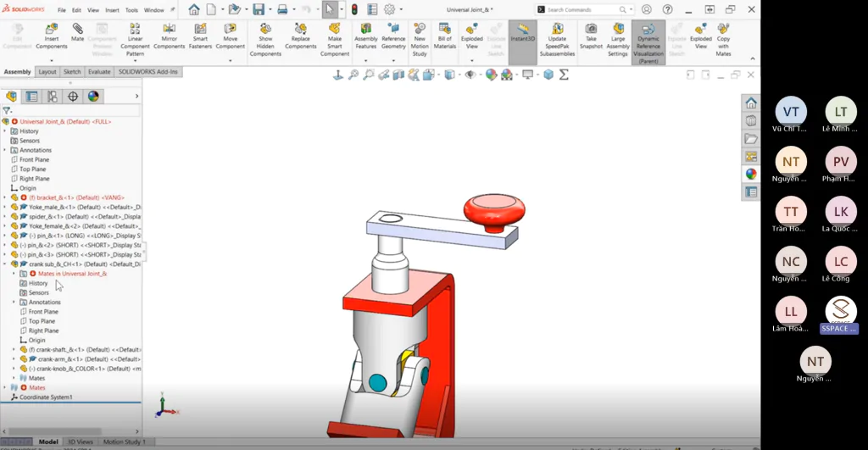Open the DimXpertManager crosshair tab
Image resolution: width=868 pixels, height=450 pixels.
pyautogui.click(x=73, y=97)
